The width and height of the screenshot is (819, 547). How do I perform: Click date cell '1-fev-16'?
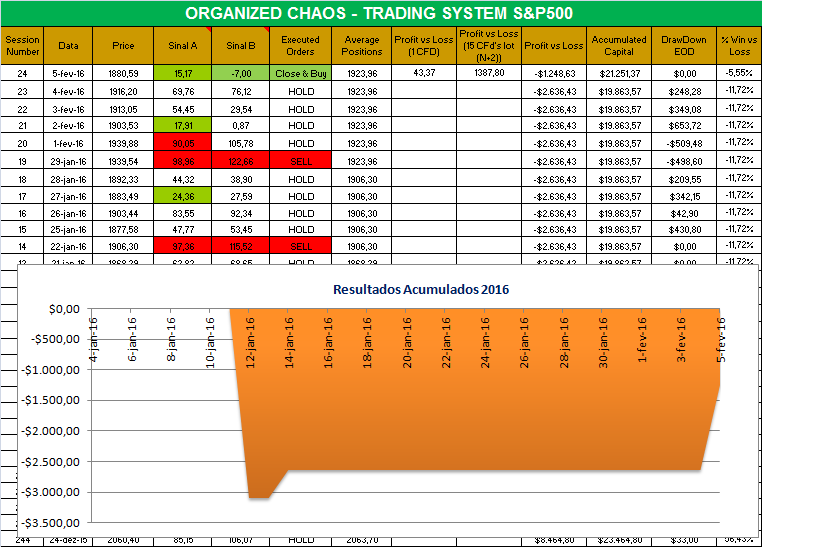pos(68,143)
